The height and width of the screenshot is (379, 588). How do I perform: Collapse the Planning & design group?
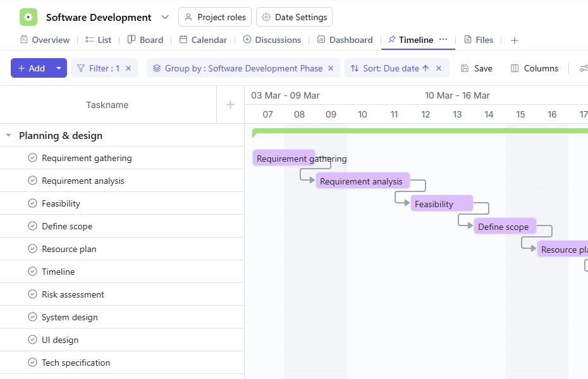point(9,135)
